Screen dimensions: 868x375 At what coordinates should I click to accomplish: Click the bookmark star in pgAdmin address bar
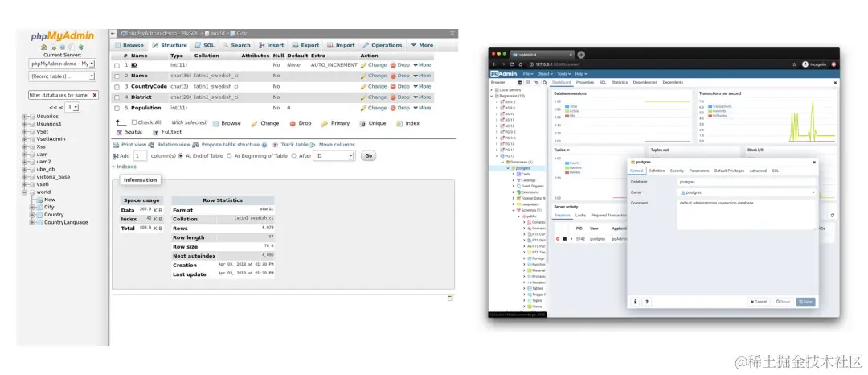point(794,64)
